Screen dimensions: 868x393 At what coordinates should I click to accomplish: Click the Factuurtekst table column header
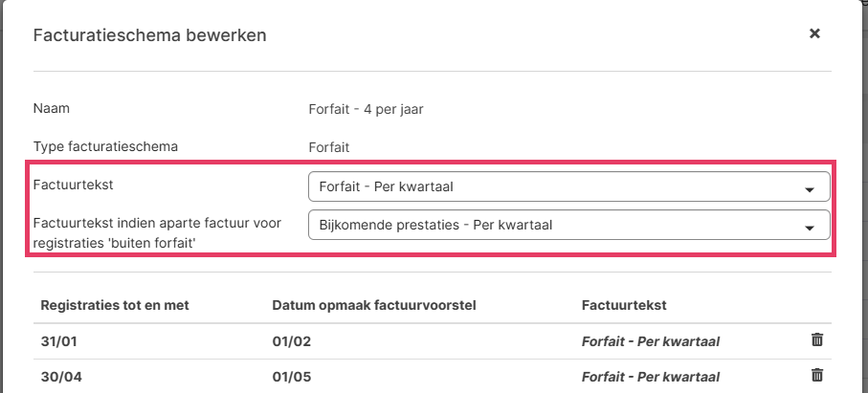[x=623, y=305]
